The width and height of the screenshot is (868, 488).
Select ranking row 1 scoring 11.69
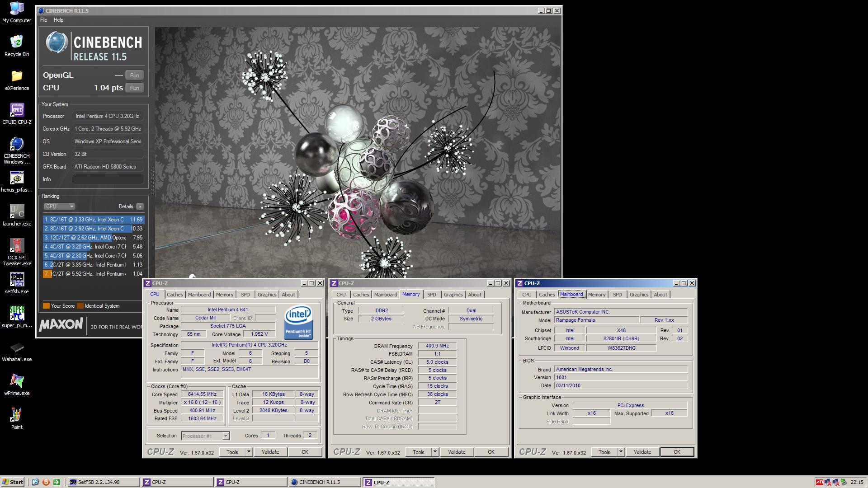point(94,220)
